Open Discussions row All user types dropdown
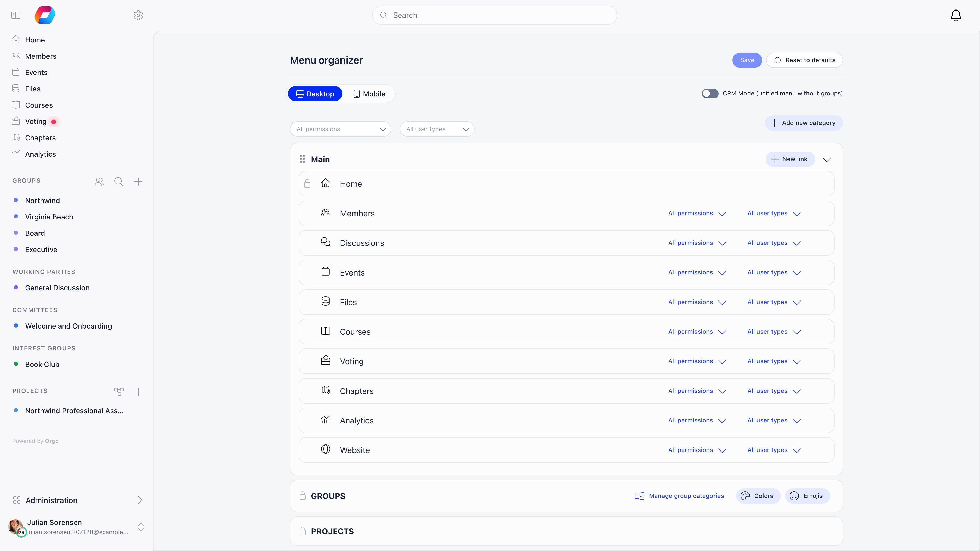 pos(774,243)
